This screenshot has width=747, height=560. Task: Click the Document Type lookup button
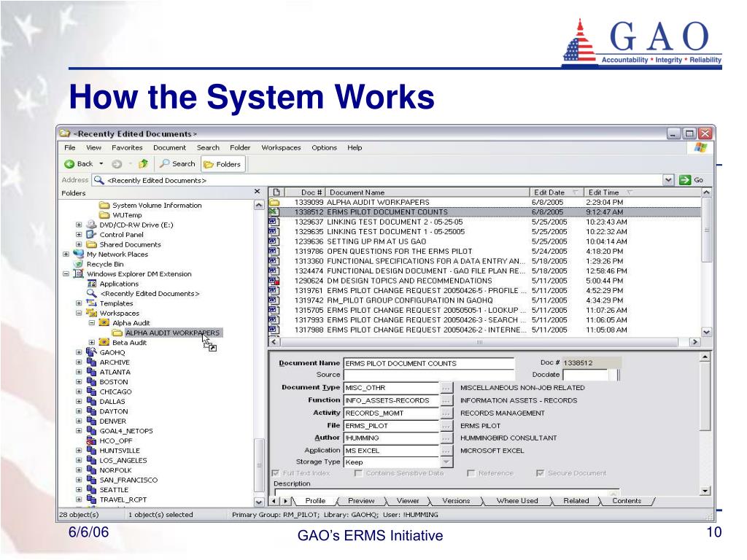(x=446, y=388)
